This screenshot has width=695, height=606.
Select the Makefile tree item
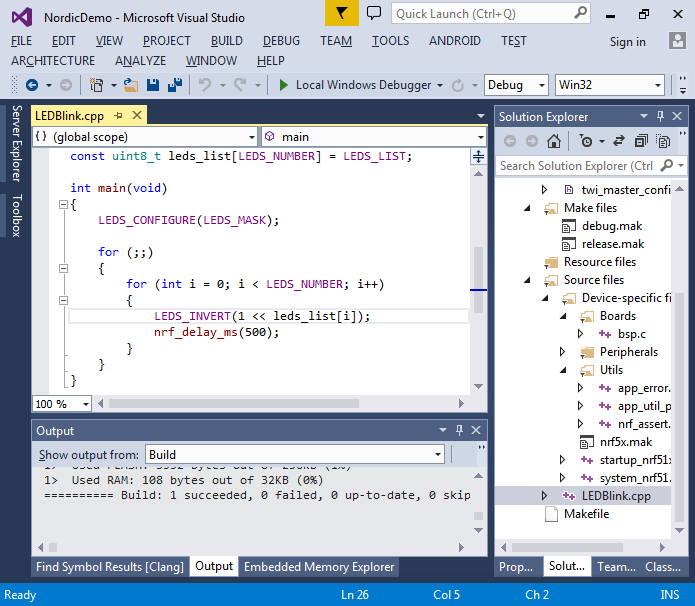point(586,514)
